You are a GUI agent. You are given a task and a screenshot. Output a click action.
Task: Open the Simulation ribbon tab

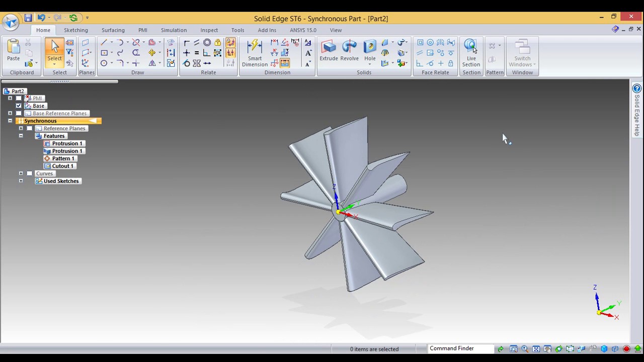tap(174, 30)
